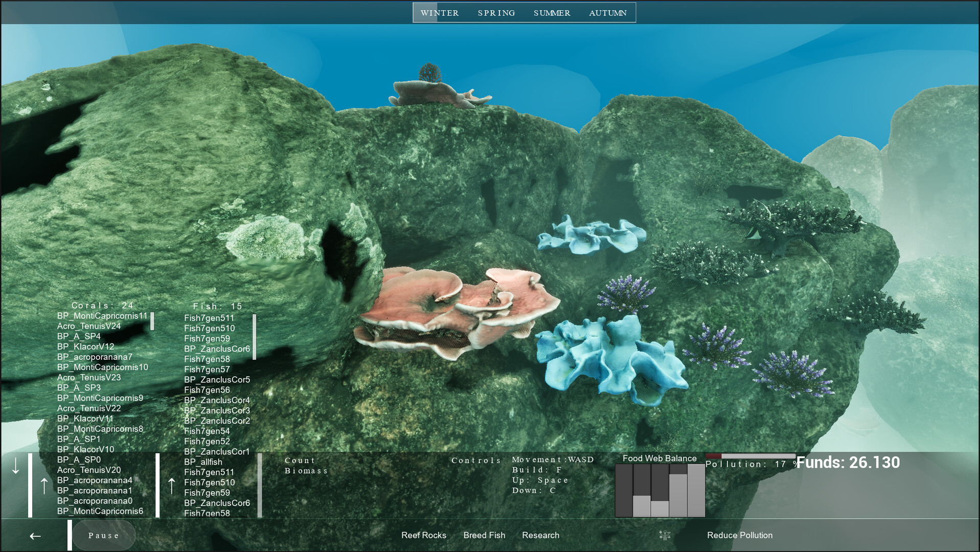
Task: Select BP_acroporanana0 coral entry
Action: click(95, 500)
